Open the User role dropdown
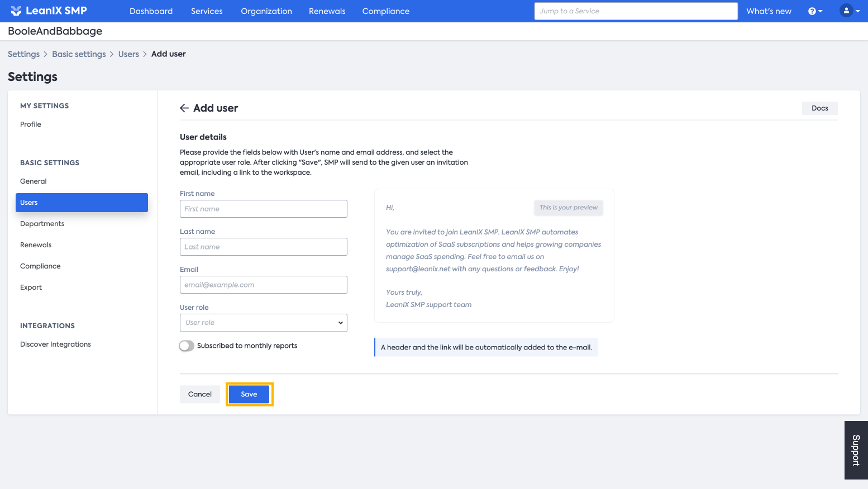 tap(264, 323)
